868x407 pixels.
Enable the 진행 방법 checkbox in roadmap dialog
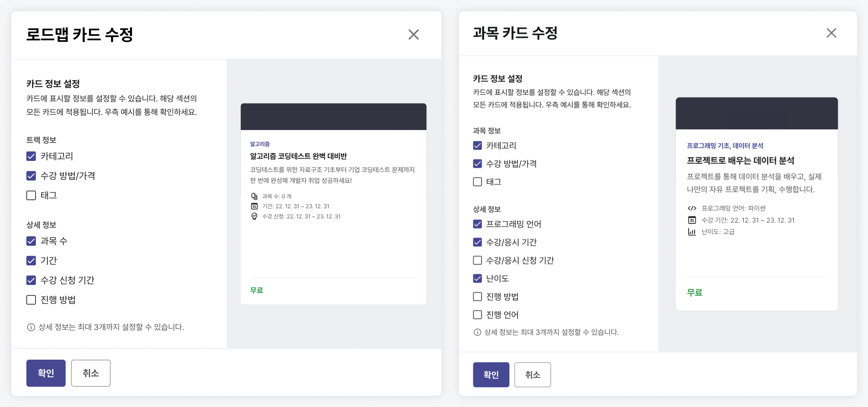[x=31, y=300]
